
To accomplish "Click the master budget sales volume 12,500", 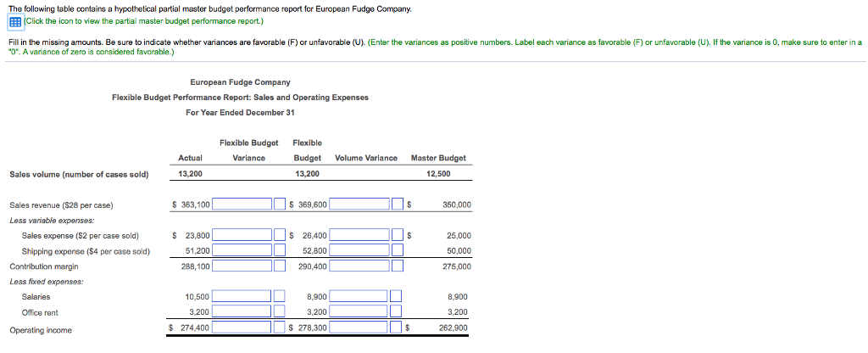I will click(x=439, y=174).
